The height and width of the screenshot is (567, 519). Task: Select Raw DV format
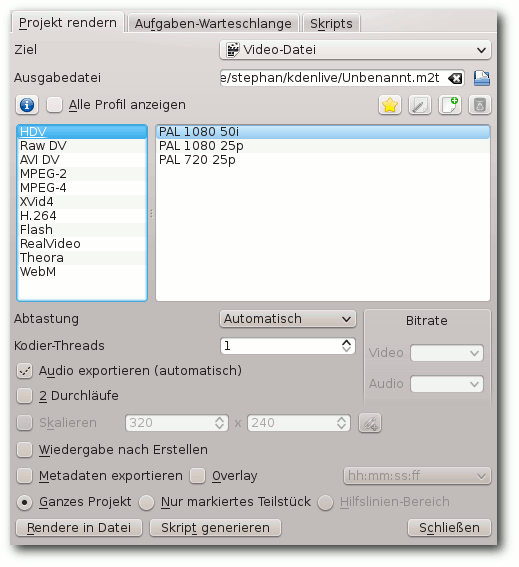pyautogui.click(x=82, y=146)
